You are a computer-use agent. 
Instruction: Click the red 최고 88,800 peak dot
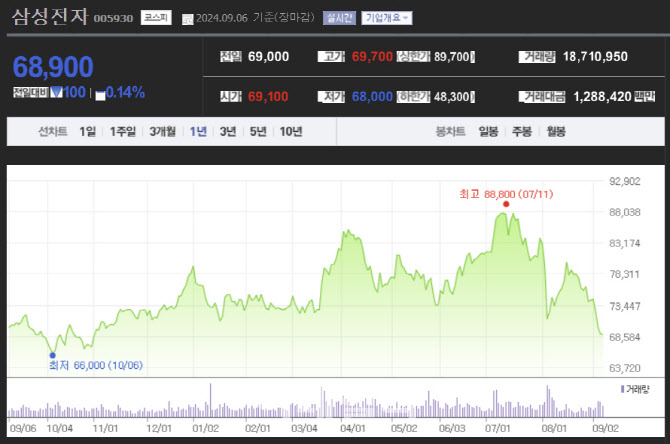point(506,204)
